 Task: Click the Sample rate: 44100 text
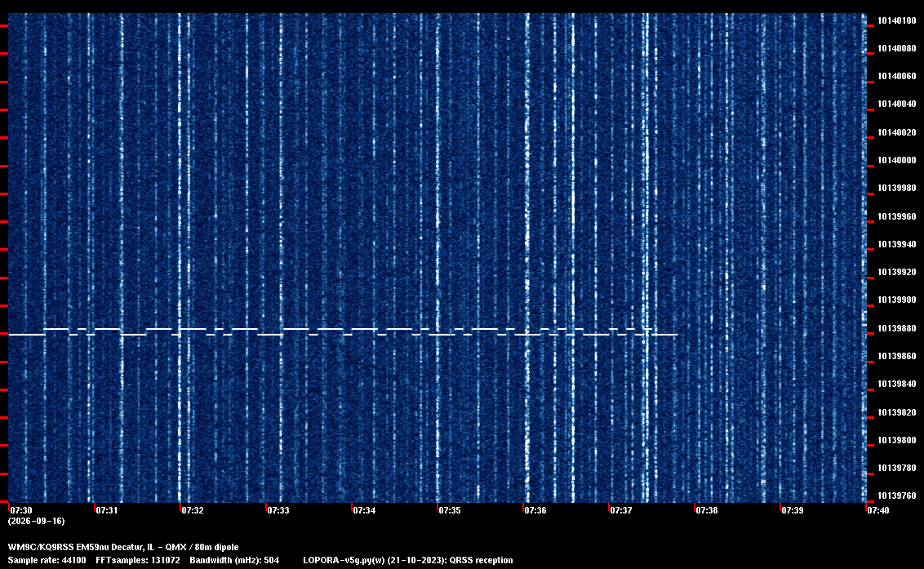(47, 560)
